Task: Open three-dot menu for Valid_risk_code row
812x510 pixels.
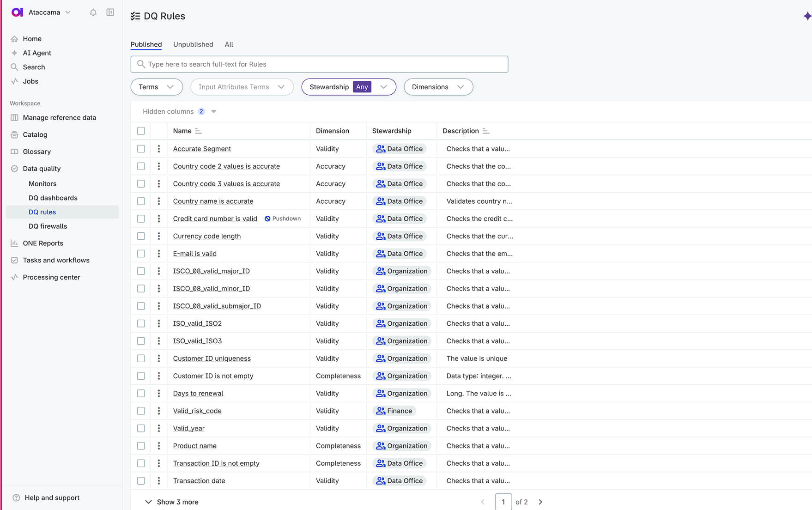Action: (159, 411)
